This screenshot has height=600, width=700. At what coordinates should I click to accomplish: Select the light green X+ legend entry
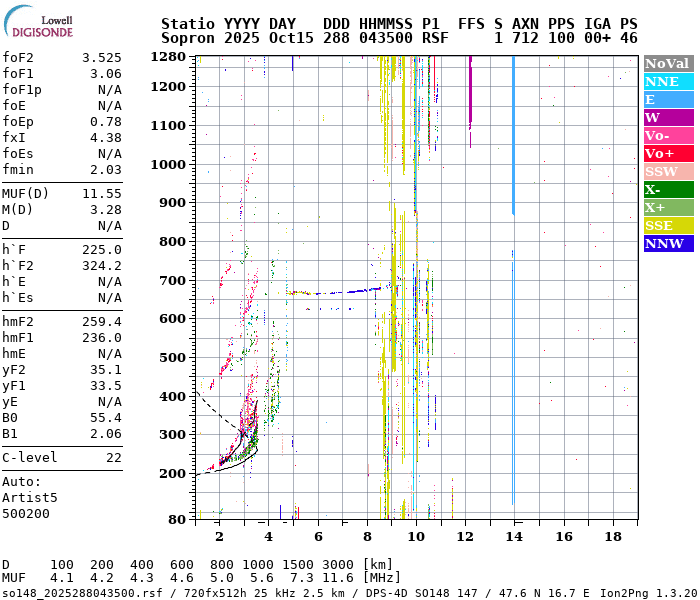click(668, 208)
